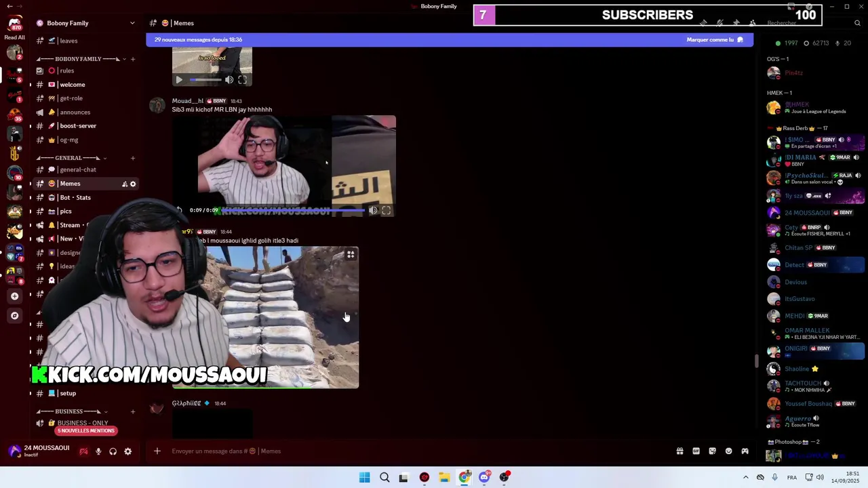868x488 pixels.
Task: Open the apps and activities controller icon
Action: (745, 451)
